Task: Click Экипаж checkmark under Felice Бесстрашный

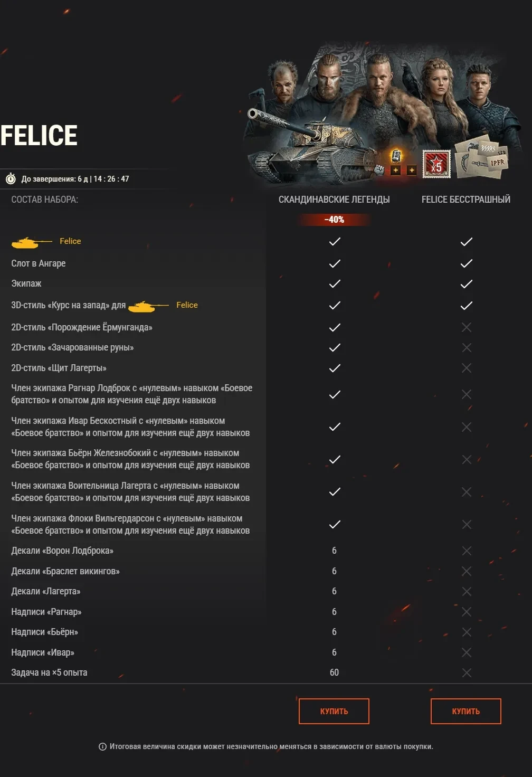Action: 466,284
